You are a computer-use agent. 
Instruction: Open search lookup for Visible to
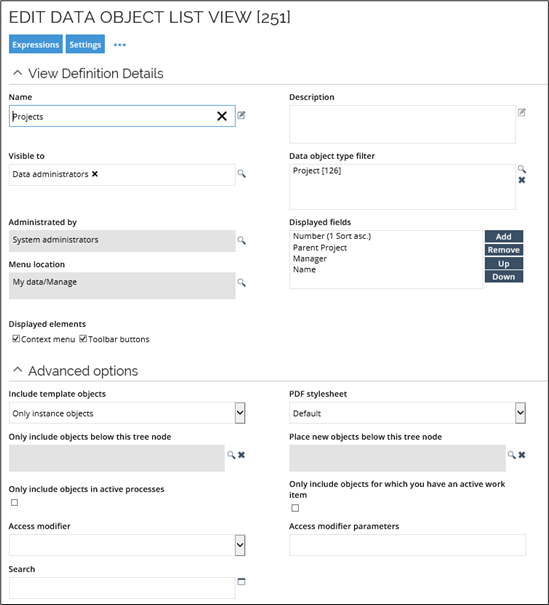(x=242, y=174)
